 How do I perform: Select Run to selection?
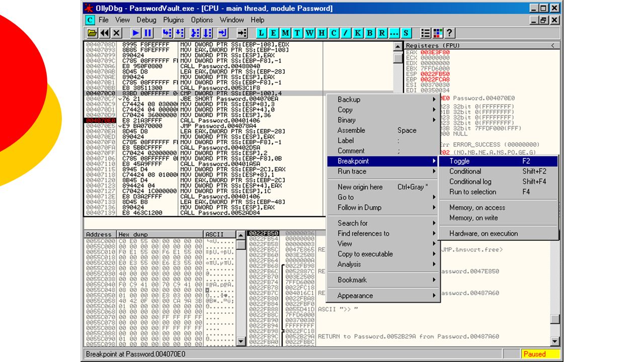(x=498, y=192)
